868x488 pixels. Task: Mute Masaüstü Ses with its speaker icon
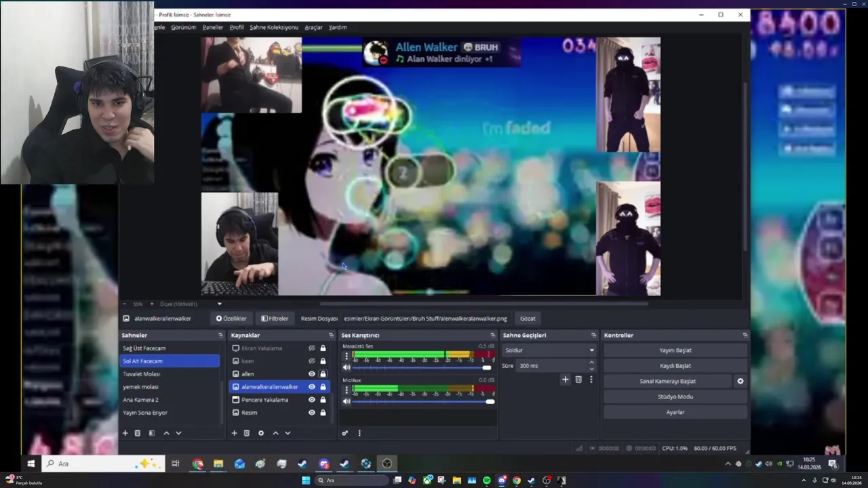tap(347, 367)
